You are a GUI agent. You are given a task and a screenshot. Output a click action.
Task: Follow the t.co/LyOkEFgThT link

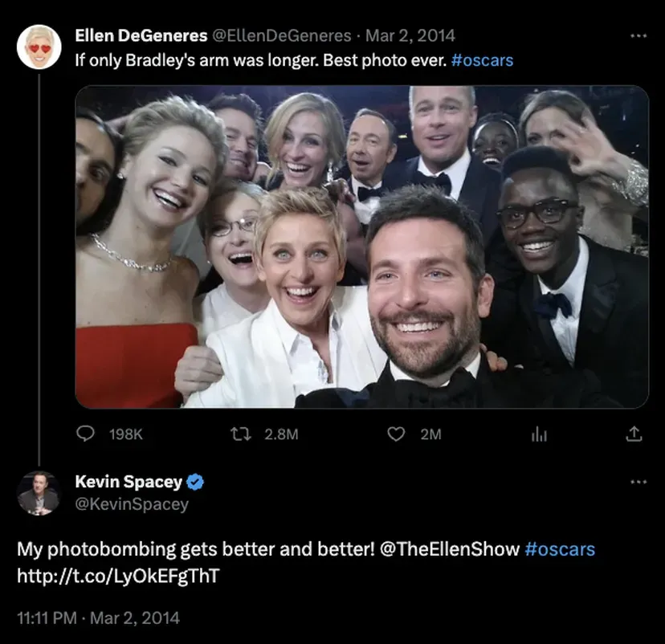pyautogui.click(x=118, y=576)
